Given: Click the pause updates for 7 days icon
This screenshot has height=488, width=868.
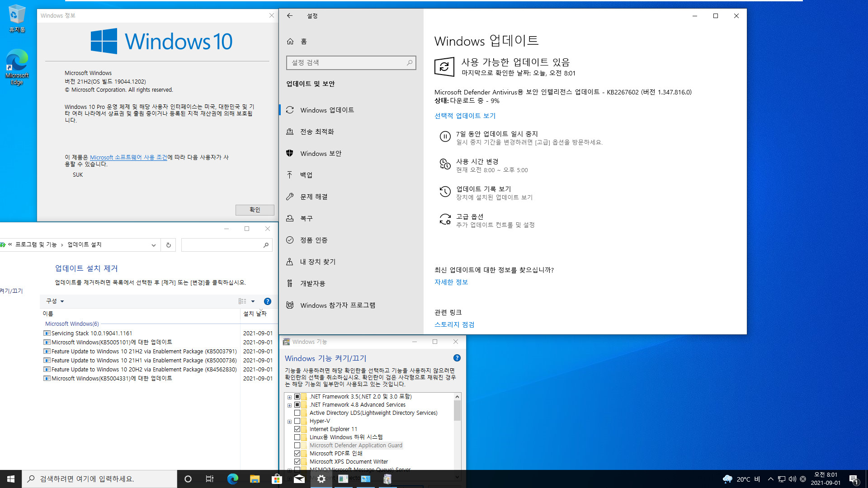Looking at the screenshot, I should (445, 136).
